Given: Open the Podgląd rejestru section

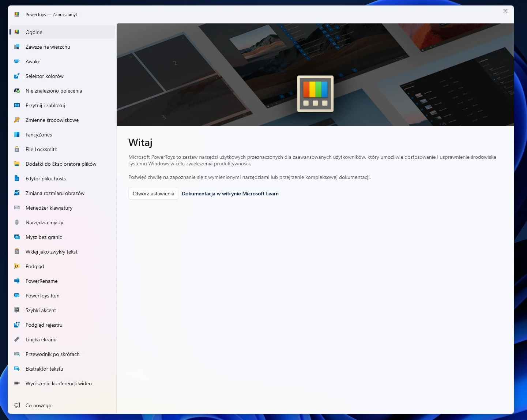Looking at the screenshot, I should (x=44, y=325).
